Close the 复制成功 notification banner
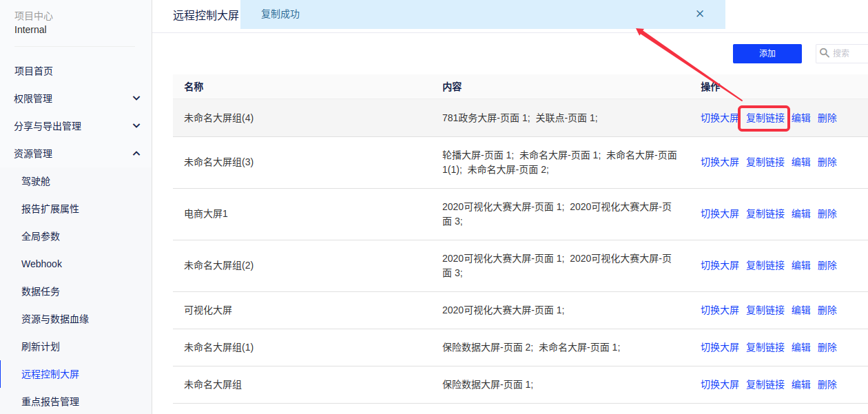The image size is (868, 414). [700, 14]
